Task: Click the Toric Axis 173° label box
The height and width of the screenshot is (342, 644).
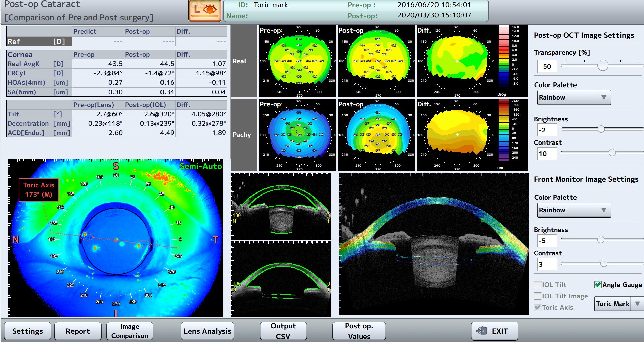Action: pyautogui.click(x=39, y=190)
